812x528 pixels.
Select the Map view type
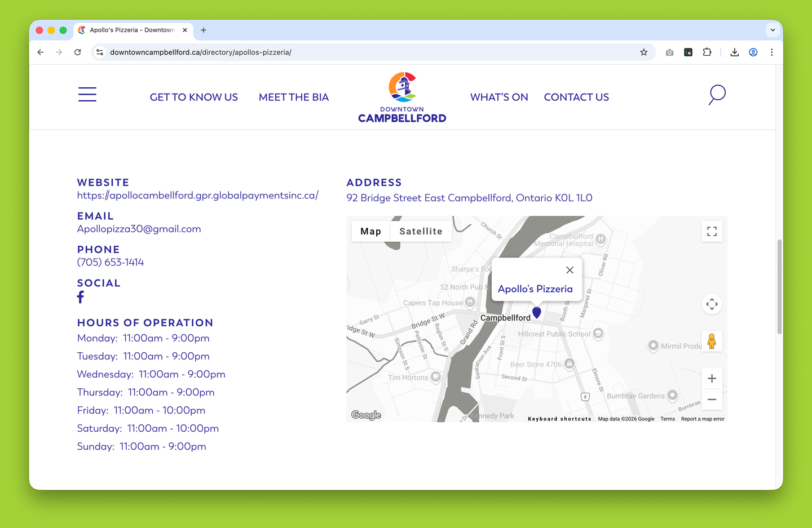pyautogui.click(x=370, y=232)
